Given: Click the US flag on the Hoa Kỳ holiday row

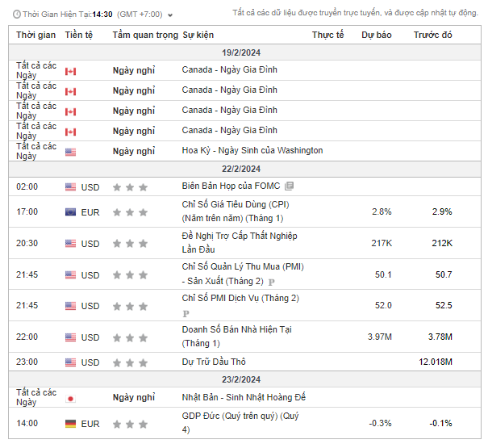Looking at the screenshot, I should pos(70,151).
